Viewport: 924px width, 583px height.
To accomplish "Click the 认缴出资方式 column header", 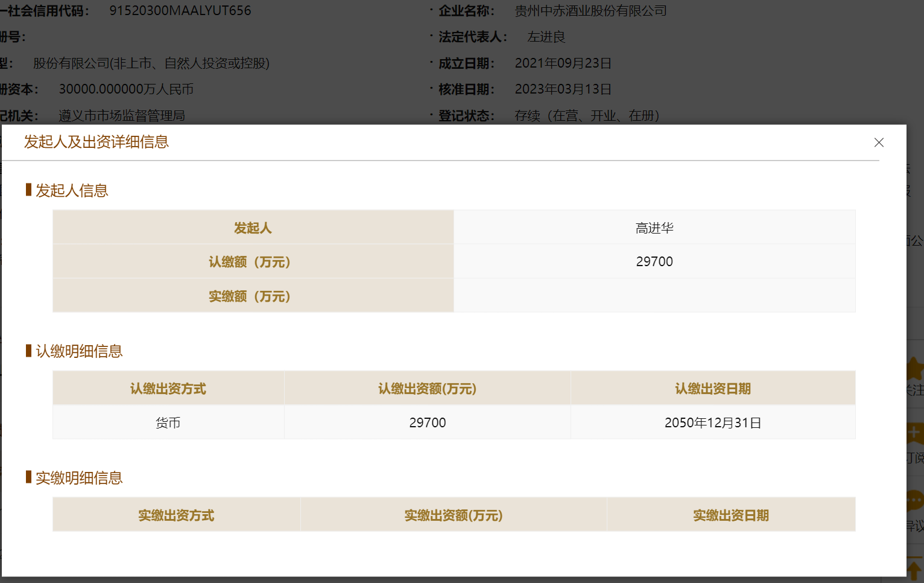I will click(168, 388).
